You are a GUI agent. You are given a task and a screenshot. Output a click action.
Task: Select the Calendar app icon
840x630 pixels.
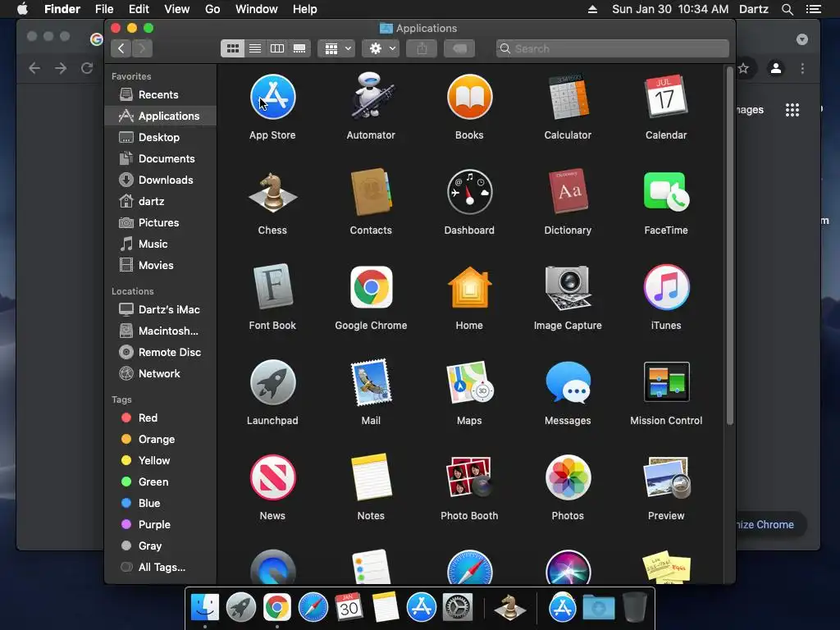tap(666, 97)
